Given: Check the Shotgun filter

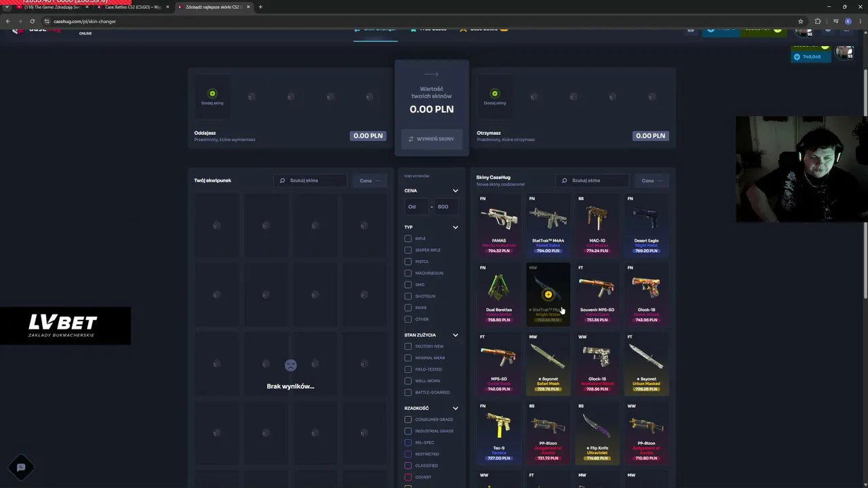Looking at the screenshot, I should click(408, 296).
